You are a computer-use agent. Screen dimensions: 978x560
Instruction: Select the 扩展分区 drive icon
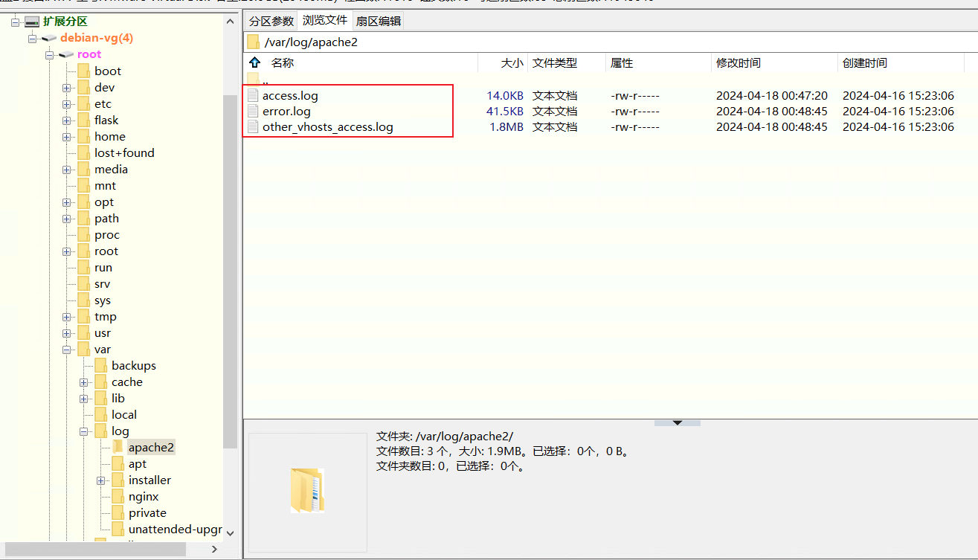32,22
